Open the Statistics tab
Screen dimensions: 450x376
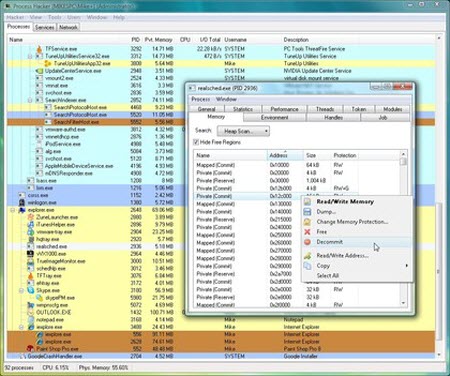243,109
